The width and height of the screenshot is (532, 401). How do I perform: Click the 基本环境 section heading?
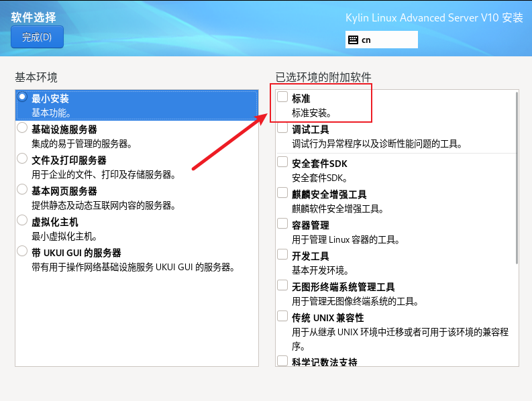pos(36,77)
